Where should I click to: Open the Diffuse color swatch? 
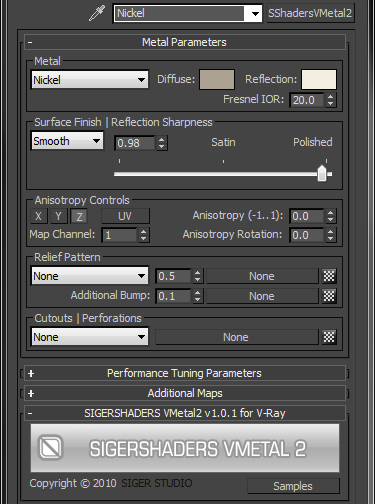[217, 79]
